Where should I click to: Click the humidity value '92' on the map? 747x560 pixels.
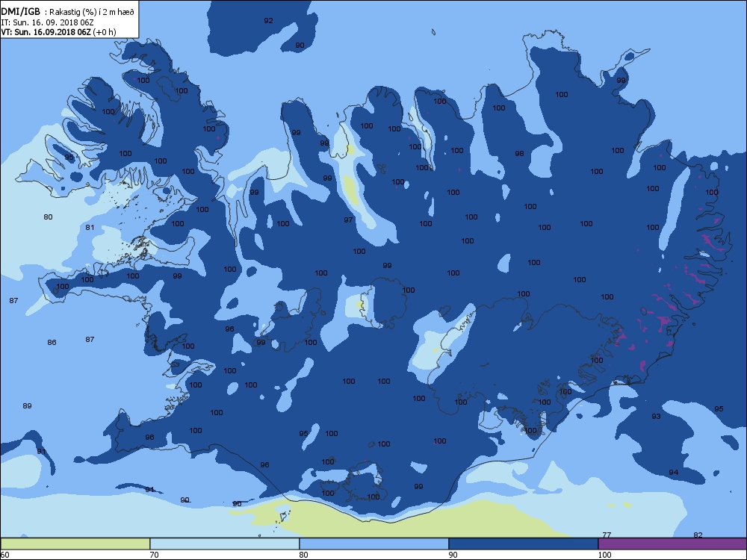(x=269, y=20)
